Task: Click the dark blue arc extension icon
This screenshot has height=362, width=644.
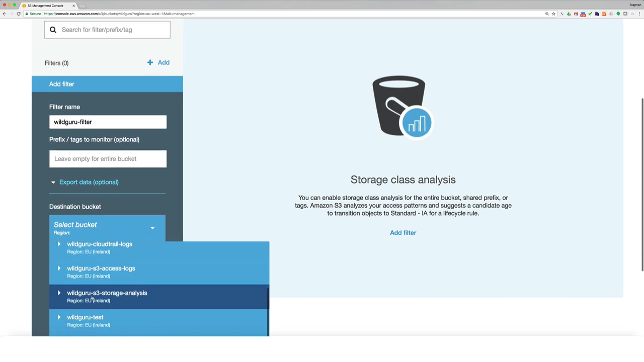Action: [597, 14]
